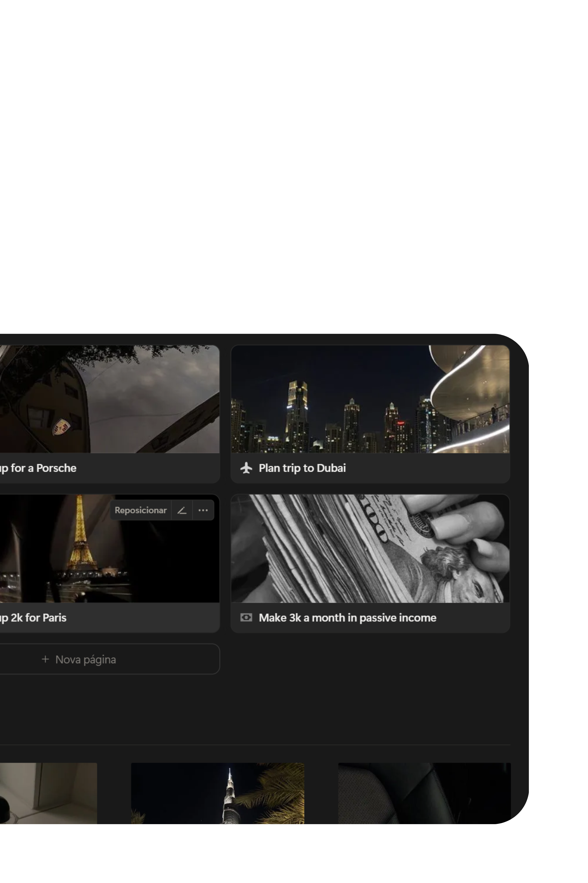Click the banknote icon beside Make 3k

[246, 617]
